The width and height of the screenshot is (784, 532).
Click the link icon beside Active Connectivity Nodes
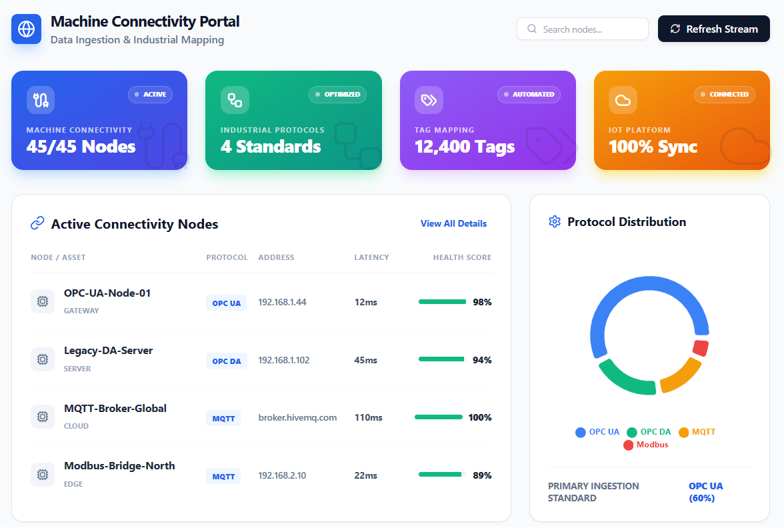tap(37, 223)
